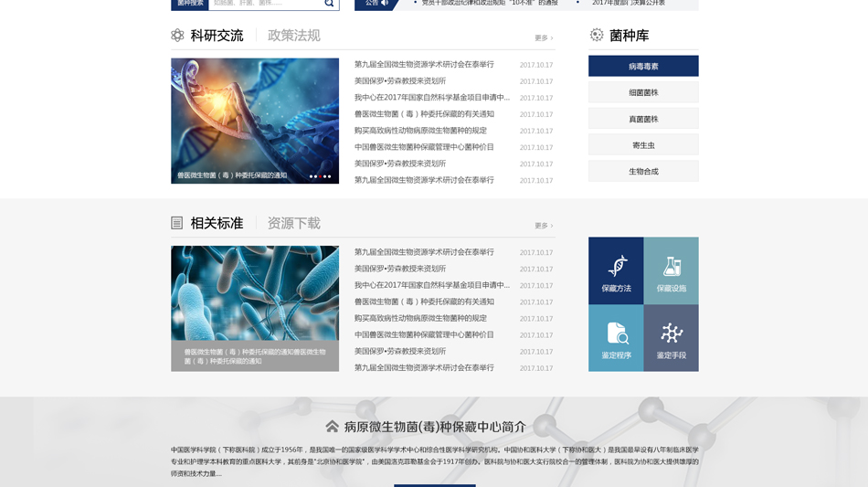Viewport: 868px width, 487px height.
Task: Select the 细菌菌株 category button
Action: tap(643, 92)
